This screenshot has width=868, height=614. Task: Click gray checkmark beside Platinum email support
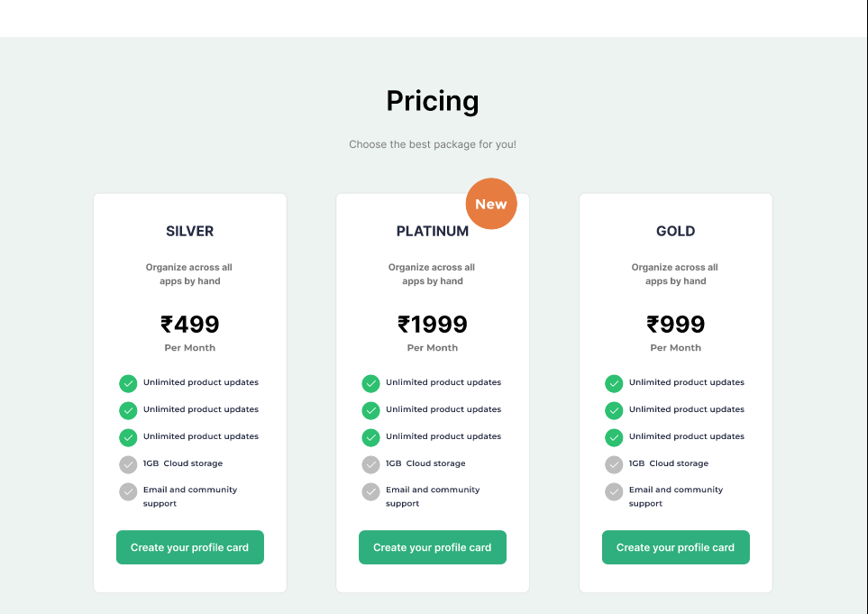coord(370,491)
